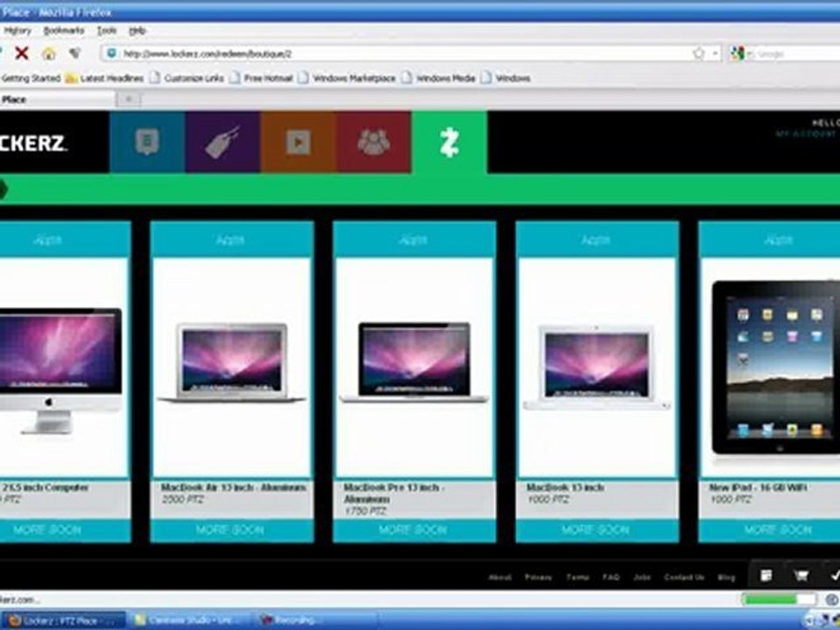
Task: Click the white MacBook 13 inch image
Action: [x=597, y=367]
